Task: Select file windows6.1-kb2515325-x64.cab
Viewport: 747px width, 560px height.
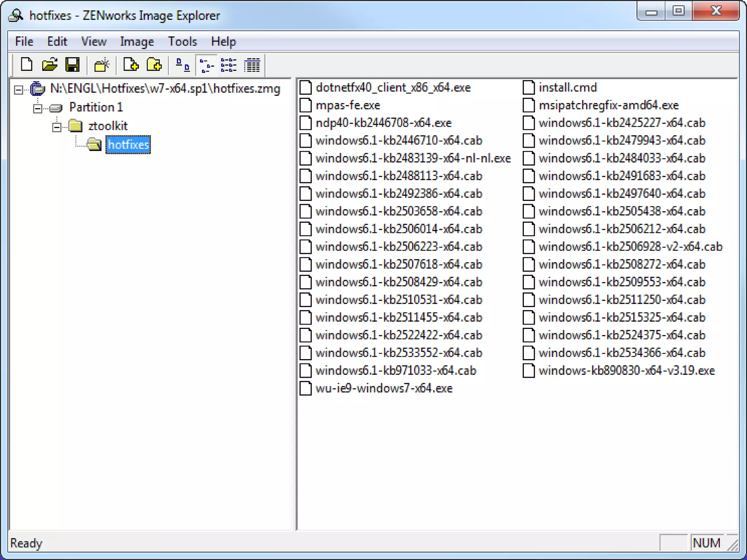Action: [622, 317]
